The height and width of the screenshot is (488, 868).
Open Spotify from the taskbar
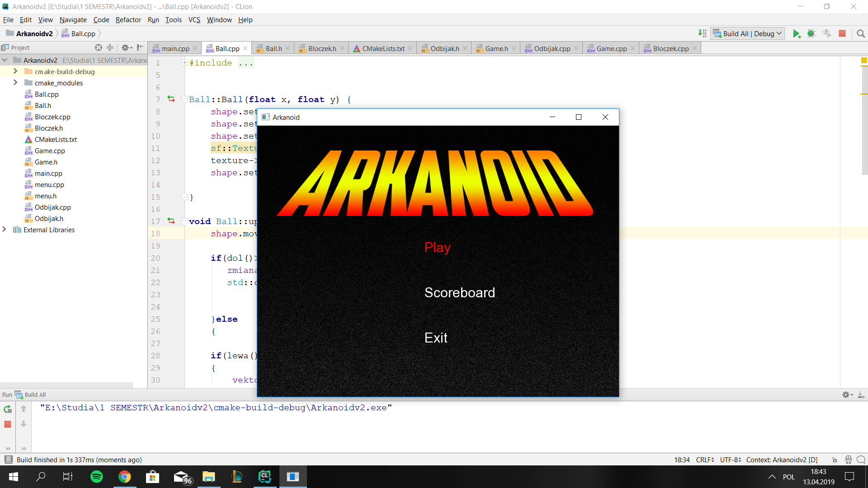96,477
